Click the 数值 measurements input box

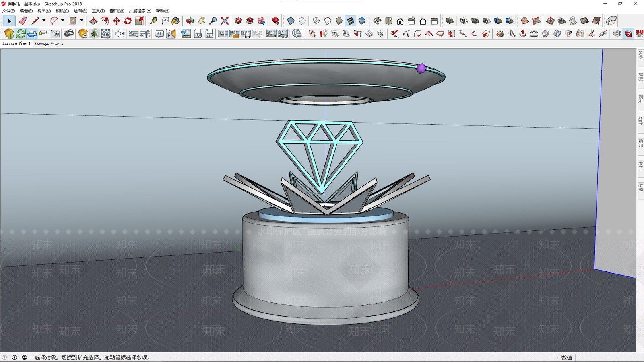(609, 357)
